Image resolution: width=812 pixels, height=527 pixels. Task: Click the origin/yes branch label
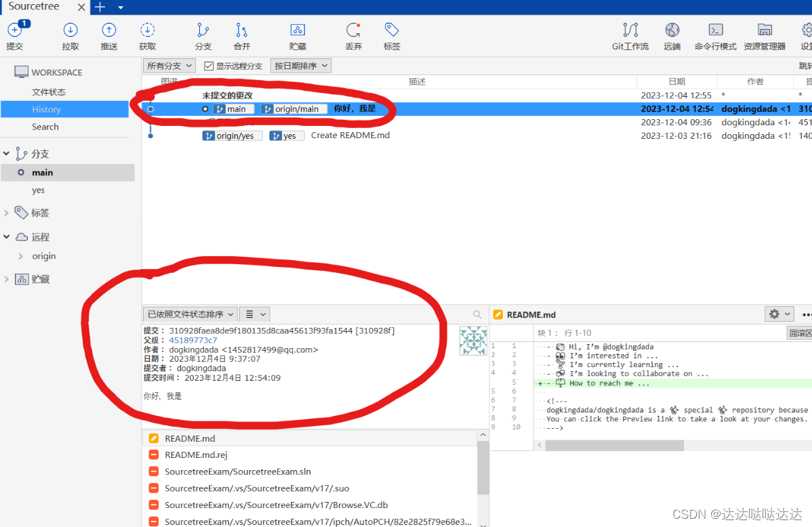[232, 135]
